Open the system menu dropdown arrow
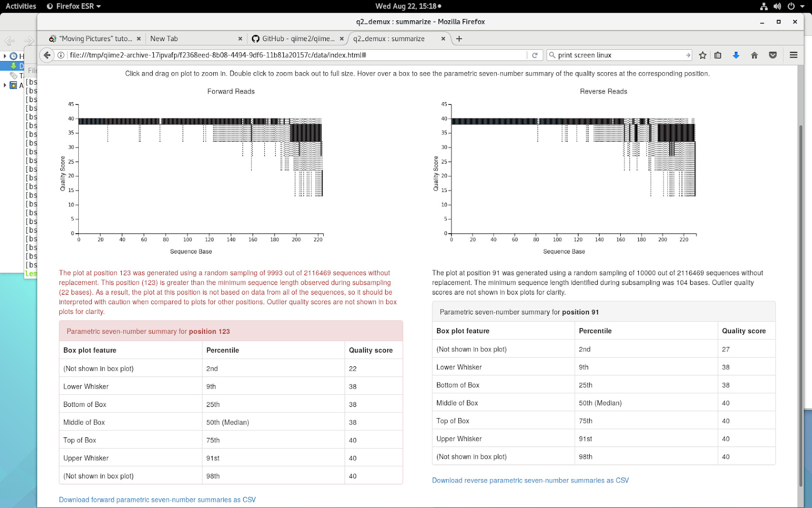Screen dimensions: 812x508 pyautogui.click(x=802, y=7)
